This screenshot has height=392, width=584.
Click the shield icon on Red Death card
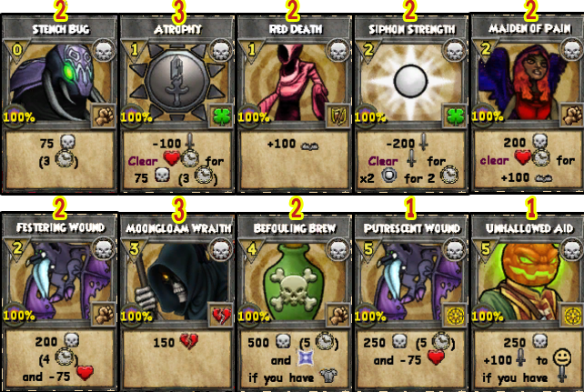pos(337,116)
